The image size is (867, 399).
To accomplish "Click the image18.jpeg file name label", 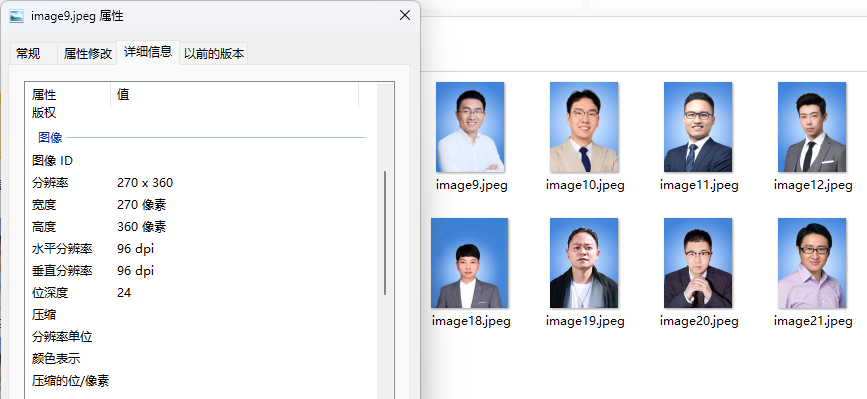I will click(x=471, y=321).
